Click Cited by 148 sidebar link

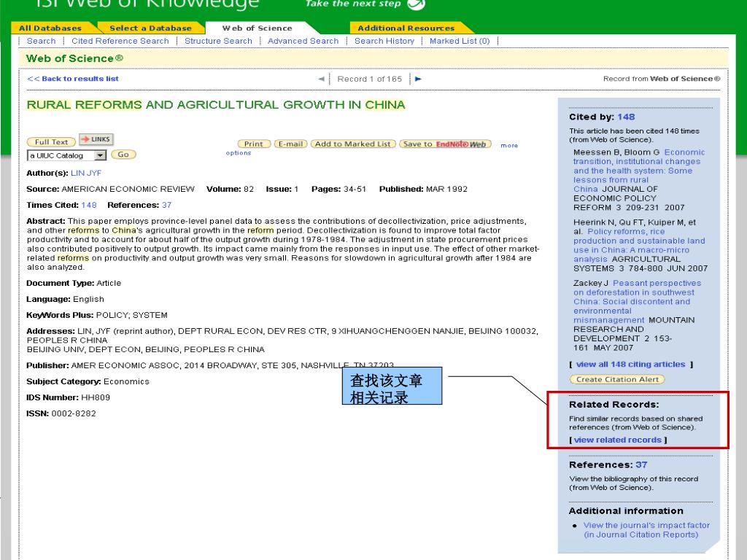click(x=626, y=117)
